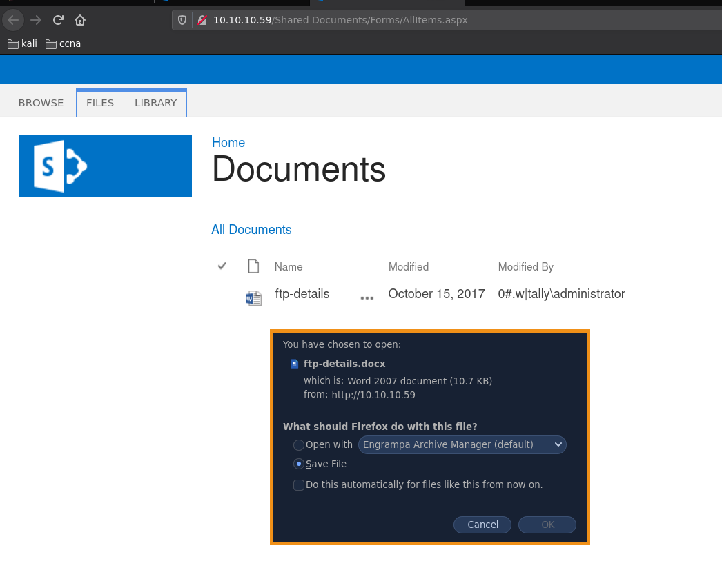Click the document type column icon
Viewport: 722px width, 588px height.
pos(253,266)
